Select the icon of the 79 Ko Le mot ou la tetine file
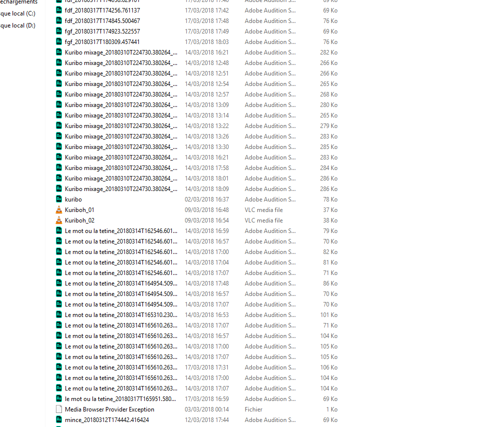504x427 pixels. click(59, 230)
